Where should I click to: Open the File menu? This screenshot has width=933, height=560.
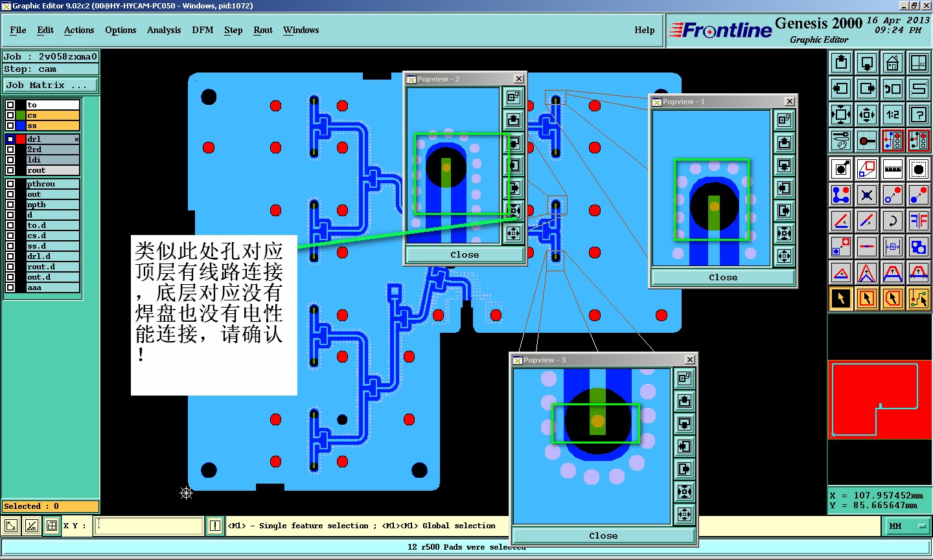point(18,30)
